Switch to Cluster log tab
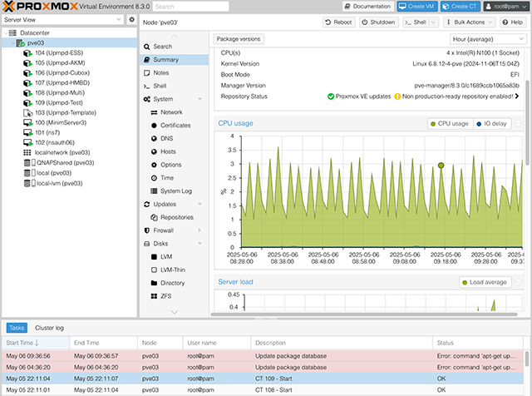Viewport: 532px width, 396px height. pos(49,328)
